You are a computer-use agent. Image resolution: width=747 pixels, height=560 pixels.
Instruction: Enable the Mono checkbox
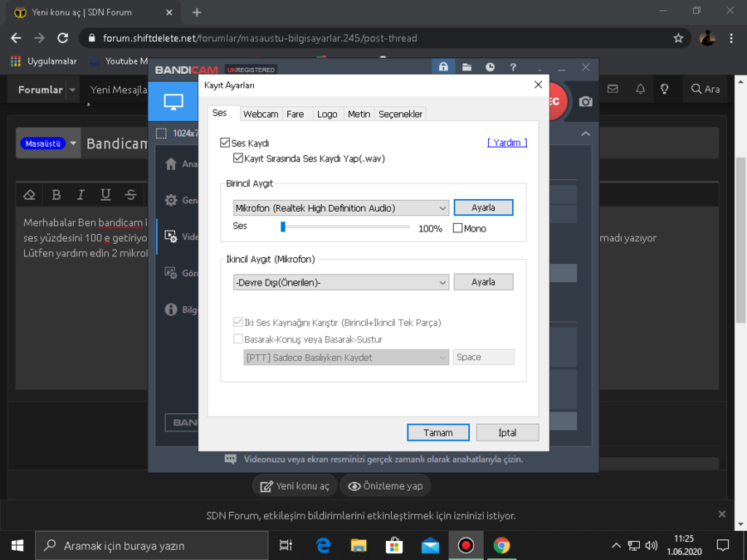(x=457, y=228)
